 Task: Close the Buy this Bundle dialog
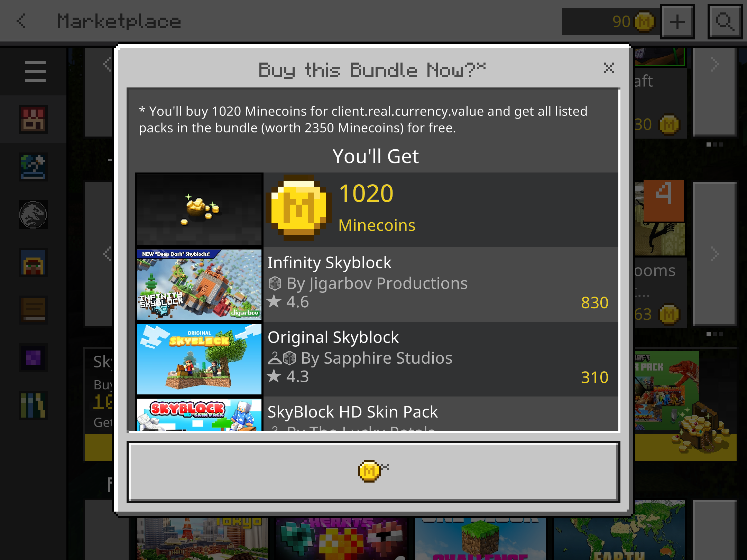click(609, 68)
